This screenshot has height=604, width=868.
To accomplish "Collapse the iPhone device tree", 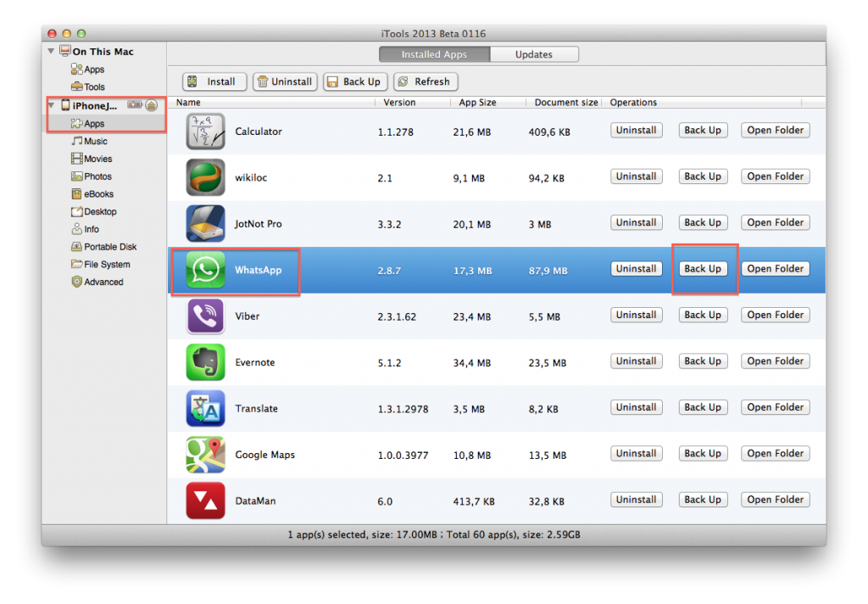I will click(53, 105).
